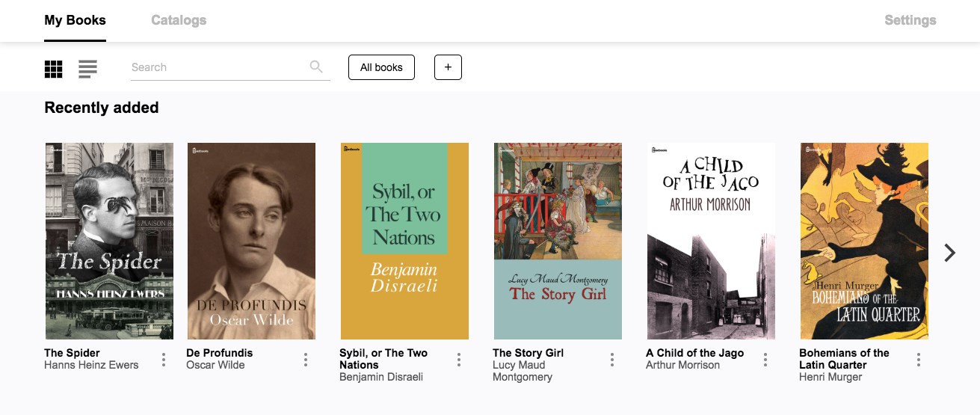
Task: Open The Spider book cover
Action: coord(109,241)
